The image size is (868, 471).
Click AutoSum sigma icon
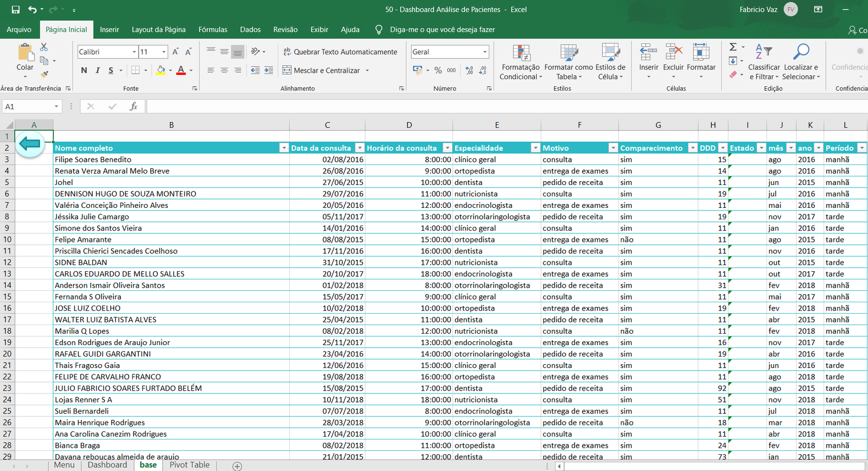click(733, 47)
